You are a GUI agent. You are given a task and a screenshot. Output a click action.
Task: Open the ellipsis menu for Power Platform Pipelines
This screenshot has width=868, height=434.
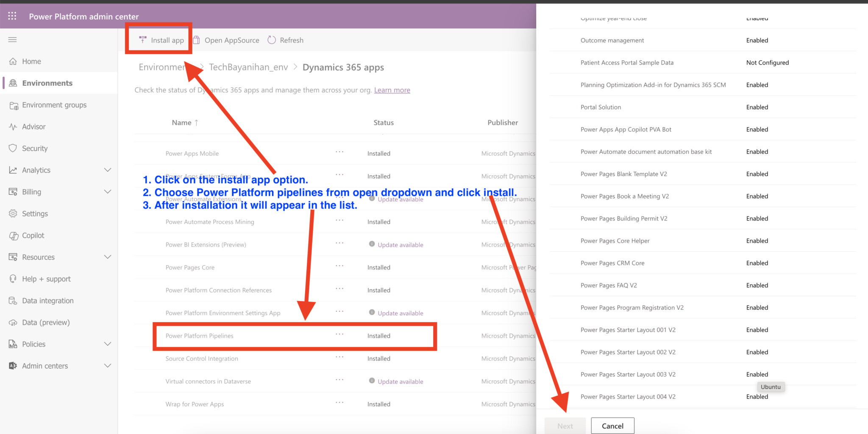339,336
